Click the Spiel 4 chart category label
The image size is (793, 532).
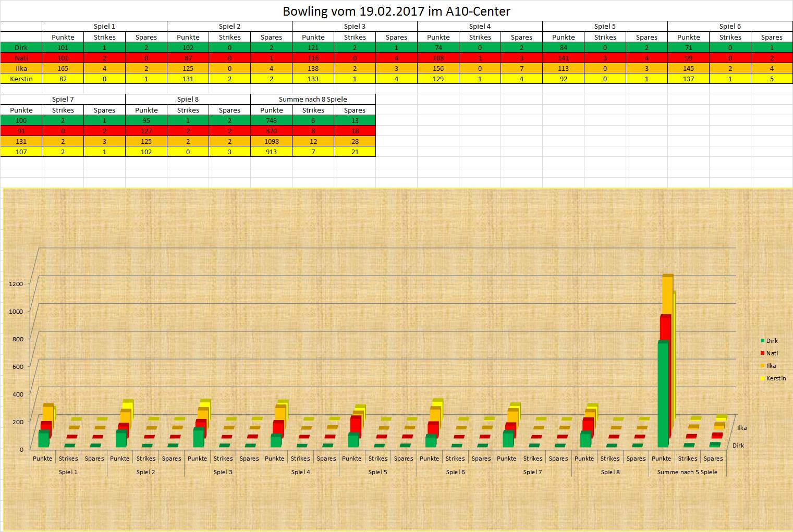coord(300,472)
